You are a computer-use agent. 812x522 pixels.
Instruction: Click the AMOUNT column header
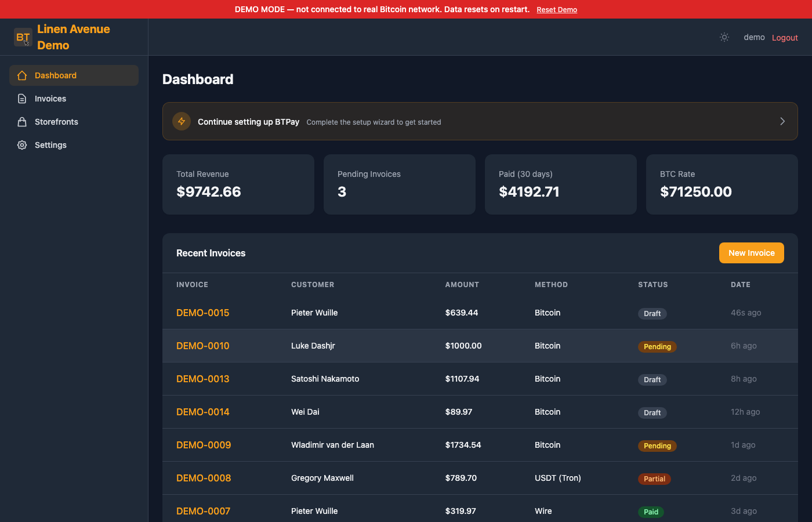[462, 285]
